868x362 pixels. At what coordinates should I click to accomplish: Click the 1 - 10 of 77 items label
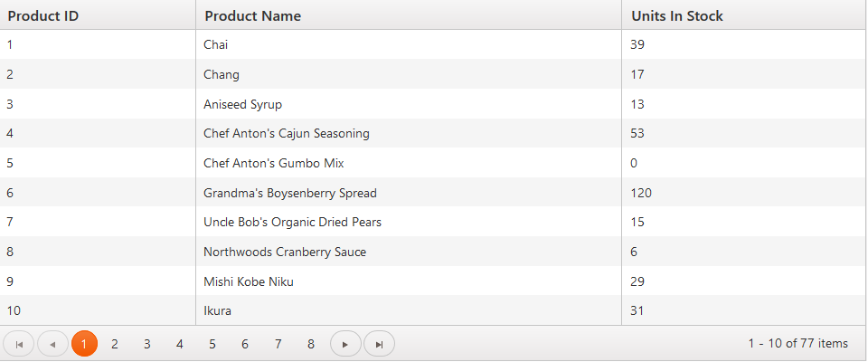(797, 344)
